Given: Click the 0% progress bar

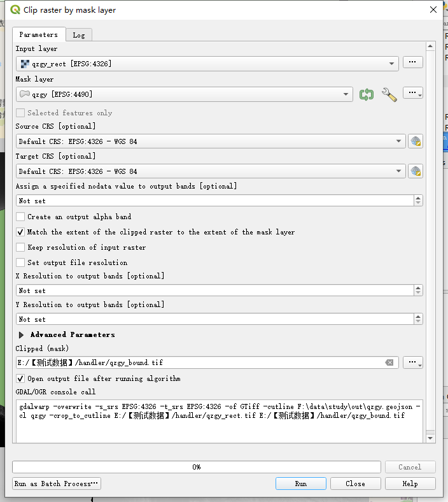Looking at the screenshot, I should (197, 467).
